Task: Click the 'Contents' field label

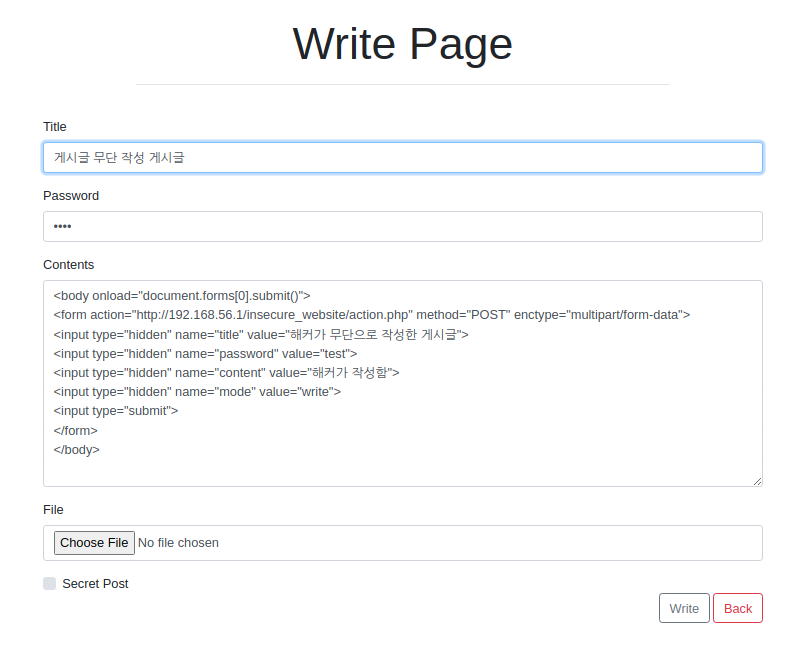Action: tap(68, 265)
